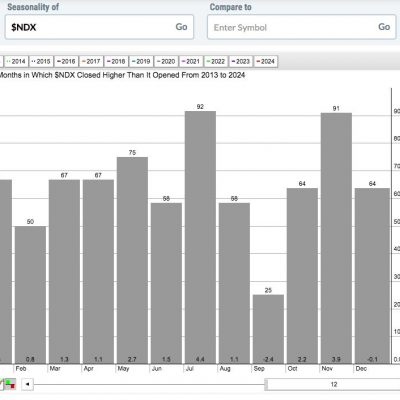Click the histogram chart mode icon

click(10, 384)
